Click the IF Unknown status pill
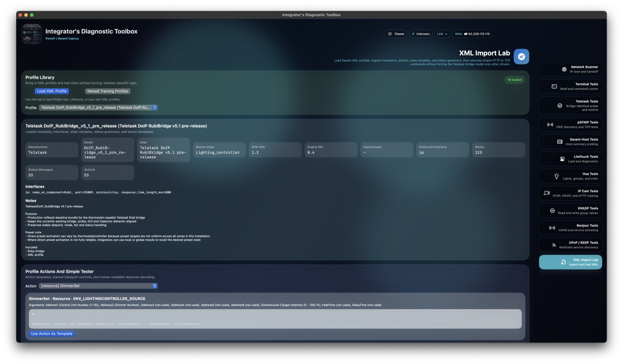 [x=421, y=34]
